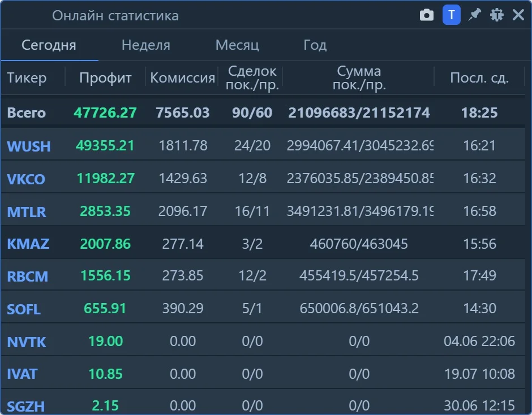Take a snapshot with the camera icon
The width and height of the screenshot is (532, 415).
[x=427, y=15]
